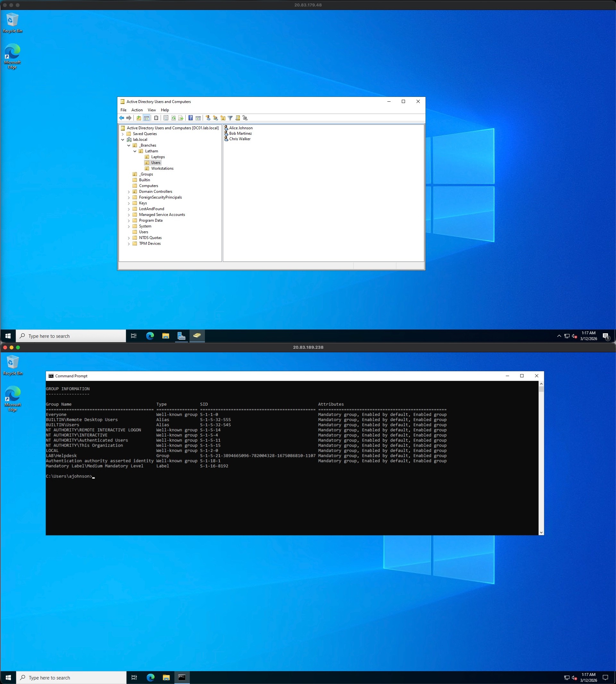The image size is (616, 684).
Task: Click the filter funnel toolbar icon
Action: coord(230,118)
